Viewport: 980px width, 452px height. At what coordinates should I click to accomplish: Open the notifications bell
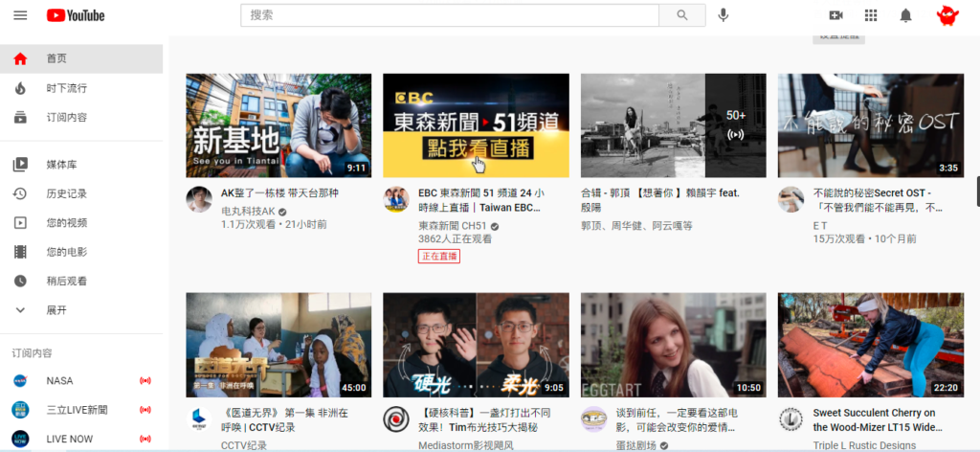pyautogui.click(x=905, y=15)
